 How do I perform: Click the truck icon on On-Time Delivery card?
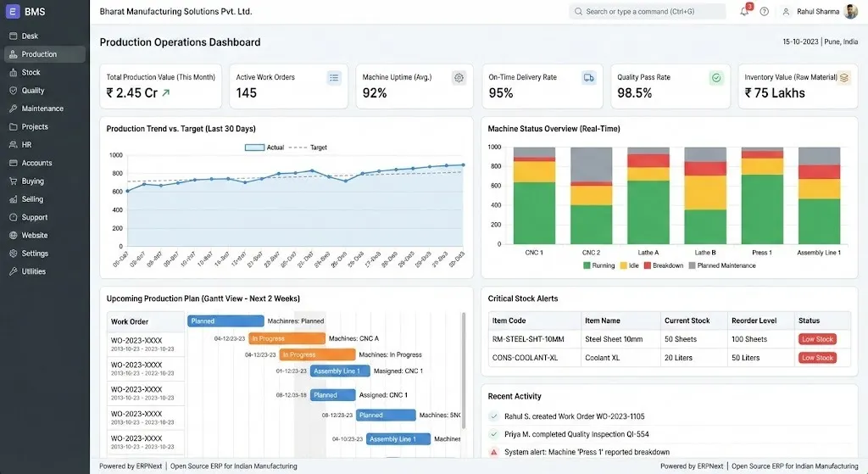coord(589,77)
